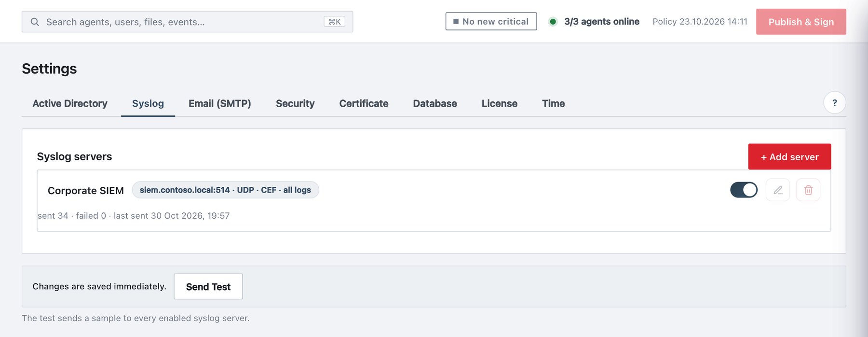Image resolution: width=868 pixels, height=337 pixels.
Task: Click Policy 23.10.2026 14:11 text
Action: tap(700, 21)
